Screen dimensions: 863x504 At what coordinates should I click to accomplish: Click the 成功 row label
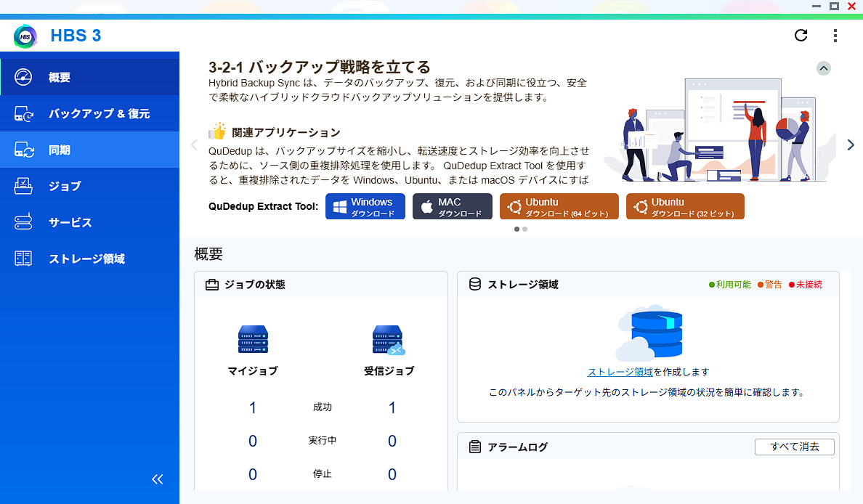tap(323, 407)
